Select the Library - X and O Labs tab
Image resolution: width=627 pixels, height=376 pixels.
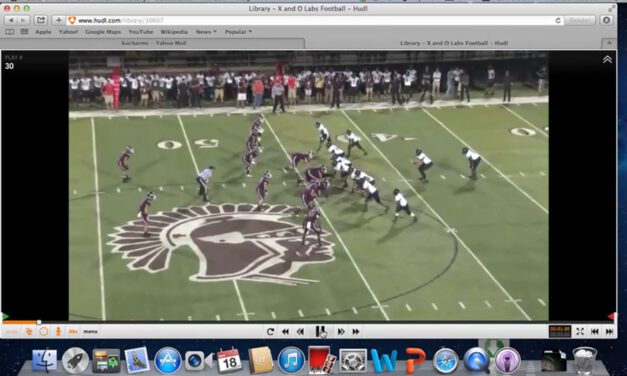[454, 43]
